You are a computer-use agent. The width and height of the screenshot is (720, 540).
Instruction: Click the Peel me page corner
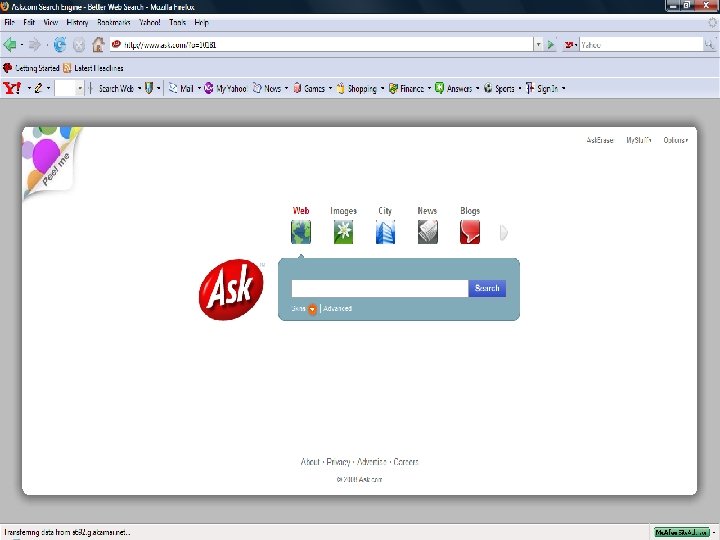pyautogui.click(x=51, y=161)
